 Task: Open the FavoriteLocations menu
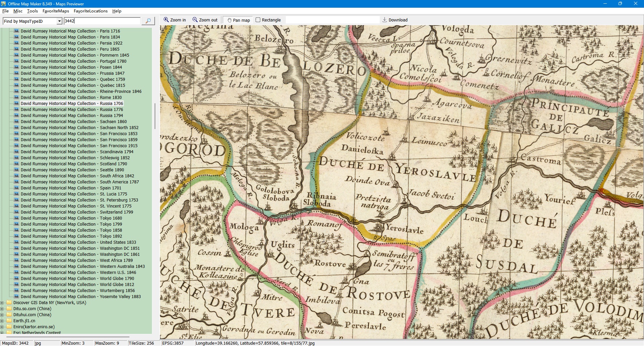point(91,11)
